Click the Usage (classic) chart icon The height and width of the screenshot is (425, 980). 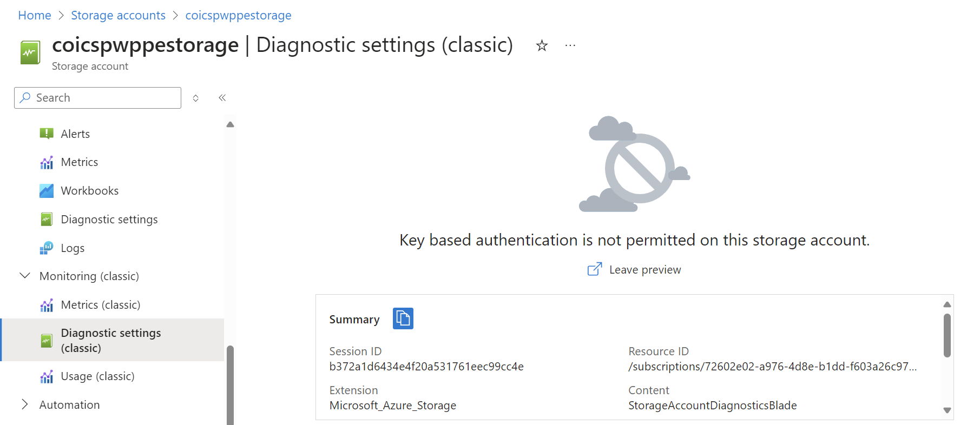coord(47,376)
